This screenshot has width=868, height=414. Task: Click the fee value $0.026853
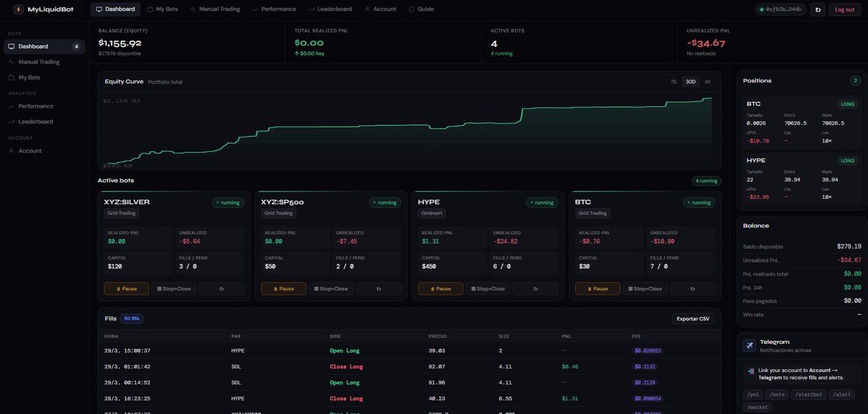click(x=647, y=351)
